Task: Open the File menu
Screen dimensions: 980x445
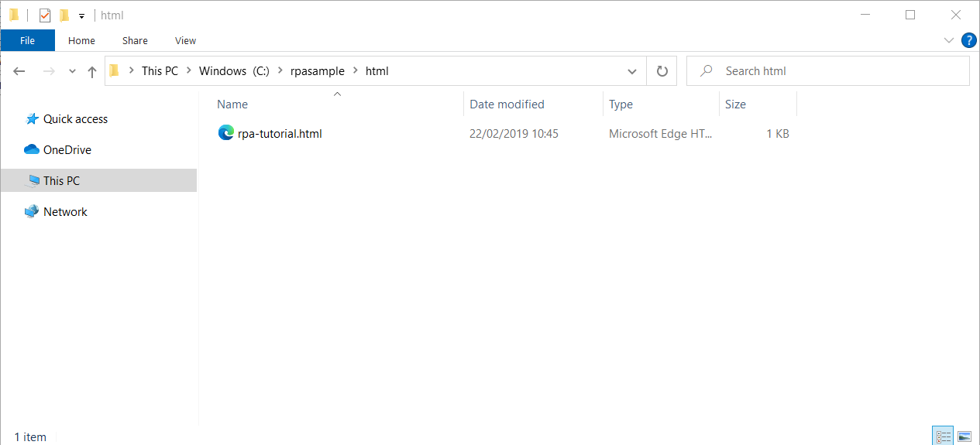Action: tap(27, 40)
